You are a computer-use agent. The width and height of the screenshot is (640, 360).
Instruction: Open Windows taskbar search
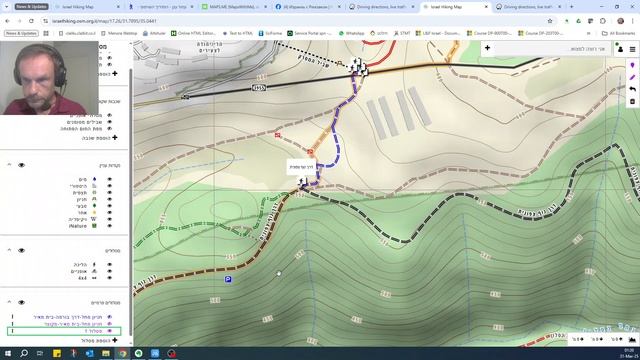coord(24,353)
